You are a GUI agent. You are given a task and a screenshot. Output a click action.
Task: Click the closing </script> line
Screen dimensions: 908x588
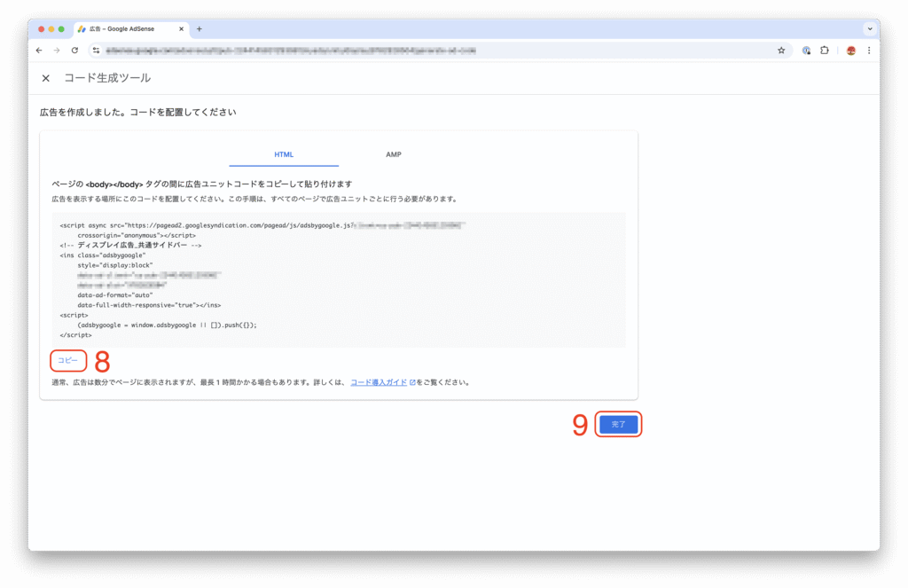click(76, 335)
